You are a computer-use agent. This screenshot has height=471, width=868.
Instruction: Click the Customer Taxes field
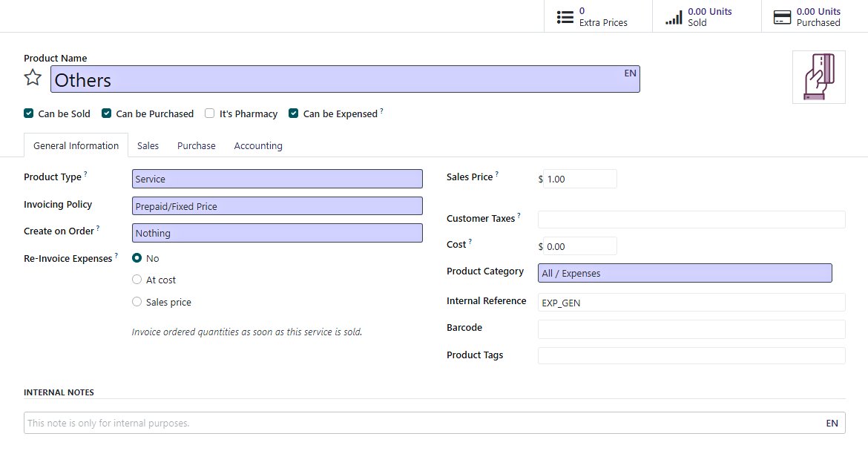(691, 220)
